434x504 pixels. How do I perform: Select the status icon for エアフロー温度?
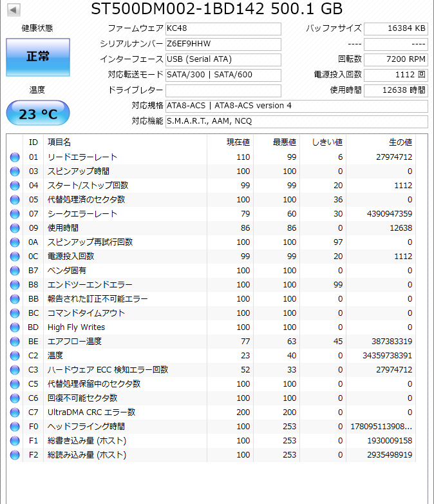point(15,342)
